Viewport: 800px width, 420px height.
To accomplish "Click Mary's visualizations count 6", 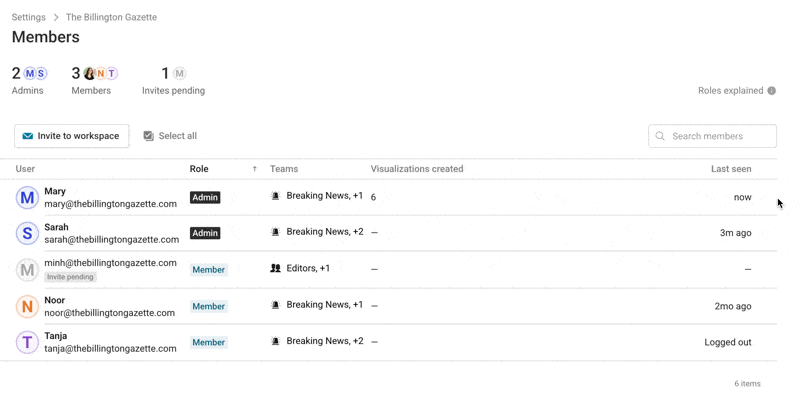I will click(373, 197).
